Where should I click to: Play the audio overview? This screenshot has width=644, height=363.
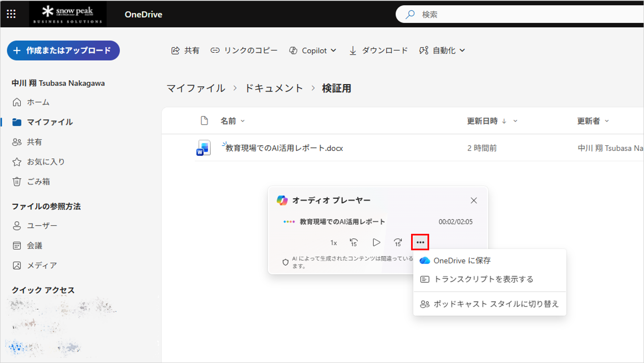pyautogui.click(x=376, y=242)
